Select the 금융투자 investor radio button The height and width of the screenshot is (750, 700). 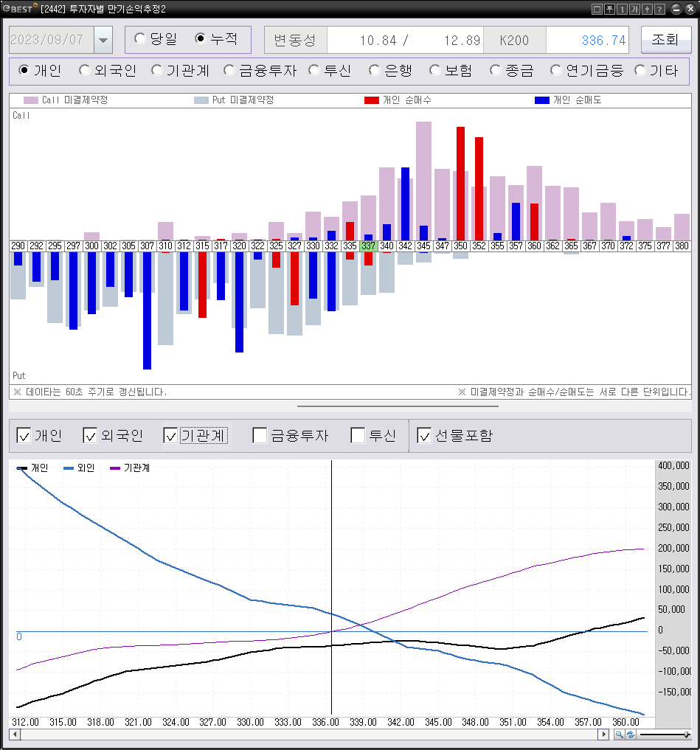(229, 70)
